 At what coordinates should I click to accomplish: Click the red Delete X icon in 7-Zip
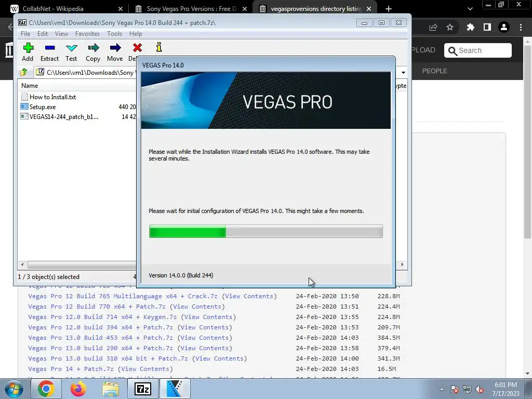pos(137,47)
